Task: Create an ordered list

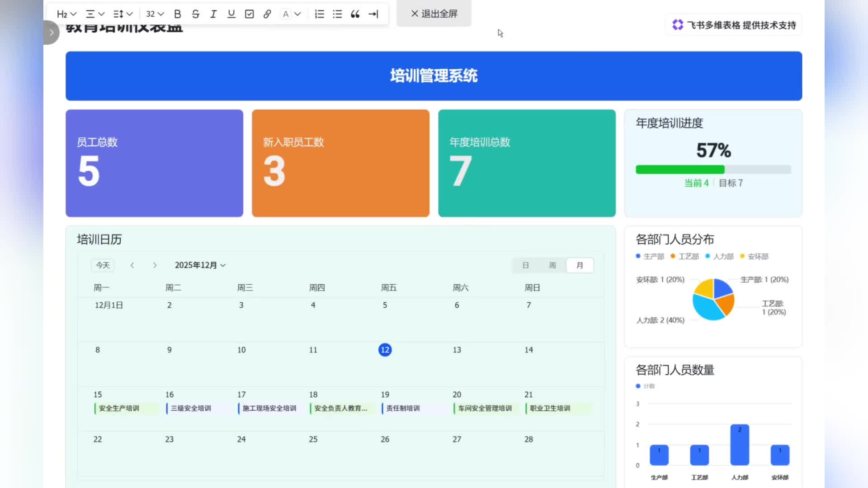Action: tap(319, 14)
